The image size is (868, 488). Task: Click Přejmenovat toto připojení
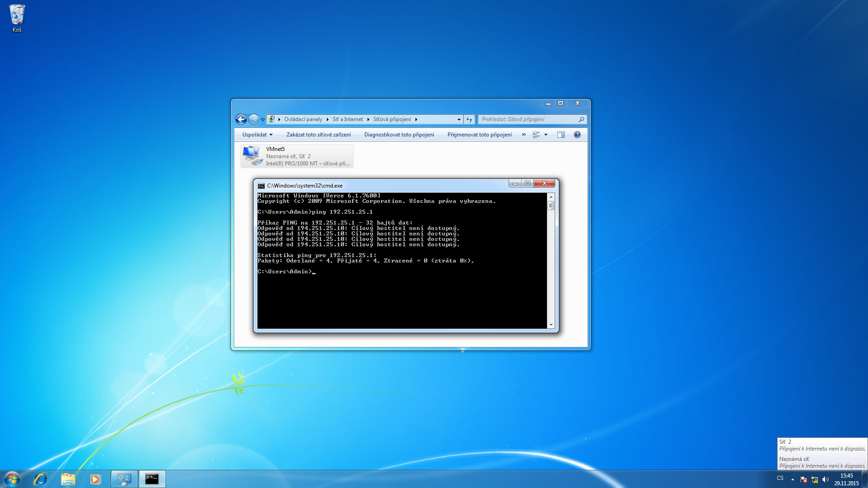coord(479,135)
